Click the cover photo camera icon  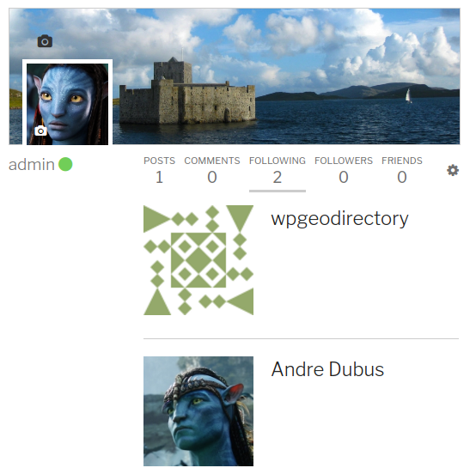pyautogui.click(x=45, y=41)
